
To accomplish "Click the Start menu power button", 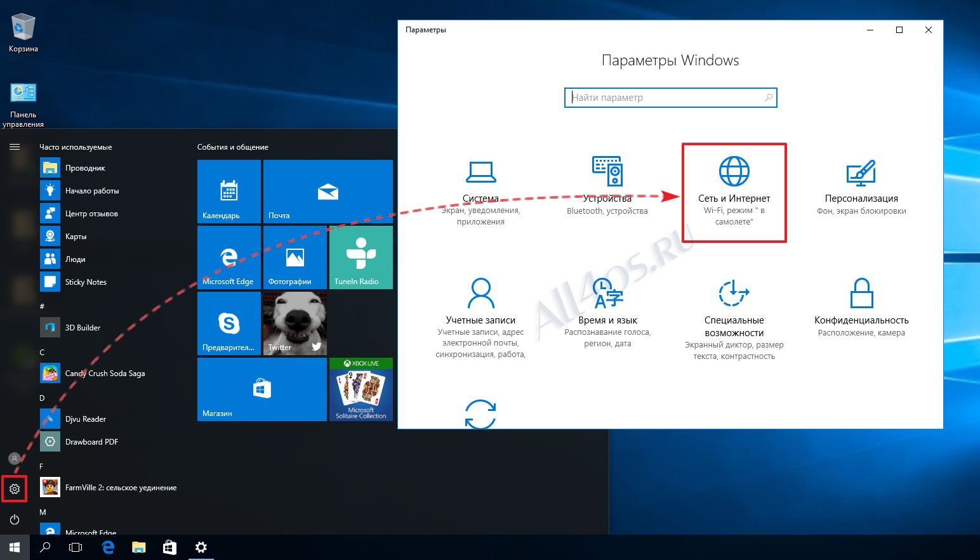I will pyautogui.click(x=15, y=519).
